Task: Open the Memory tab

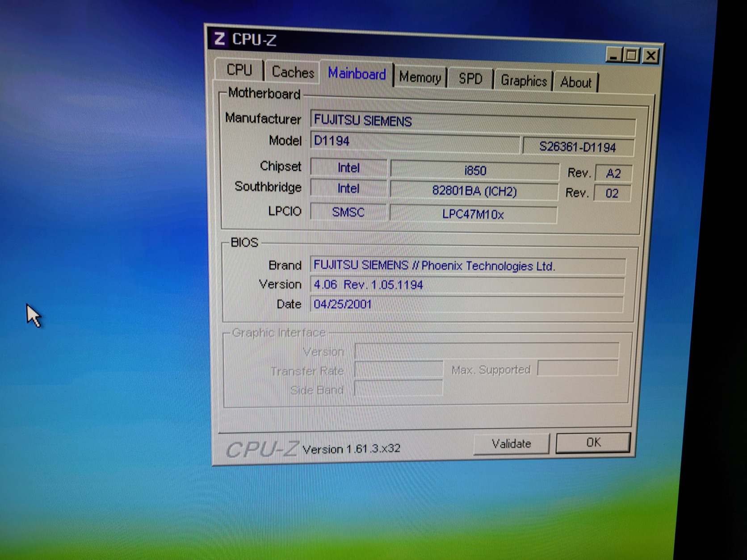Action: tap(420, 77)
